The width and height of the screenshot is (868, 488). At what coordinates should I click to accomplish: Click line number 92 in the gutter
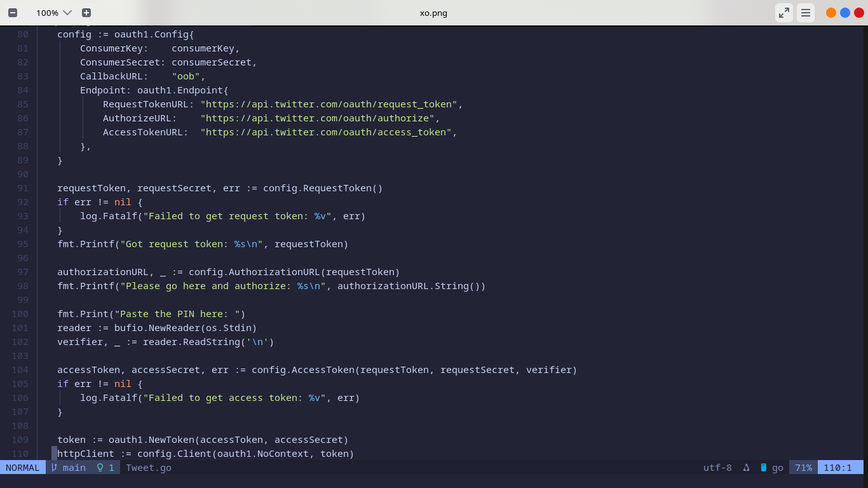point(23,202)
